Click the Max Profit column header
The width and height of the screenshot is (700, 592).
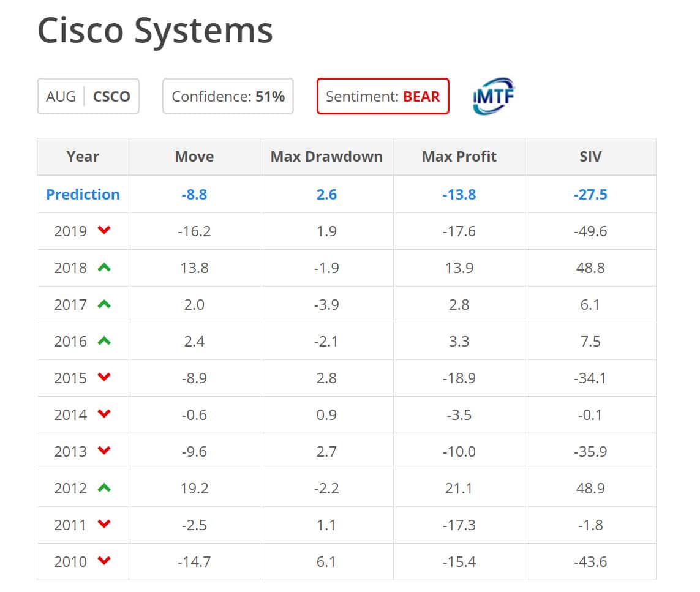(459, 157)
